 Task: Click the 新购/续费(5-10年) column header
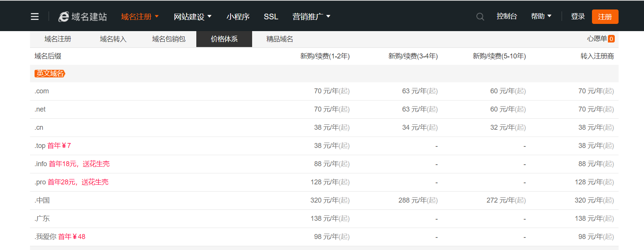pos(499,56)
